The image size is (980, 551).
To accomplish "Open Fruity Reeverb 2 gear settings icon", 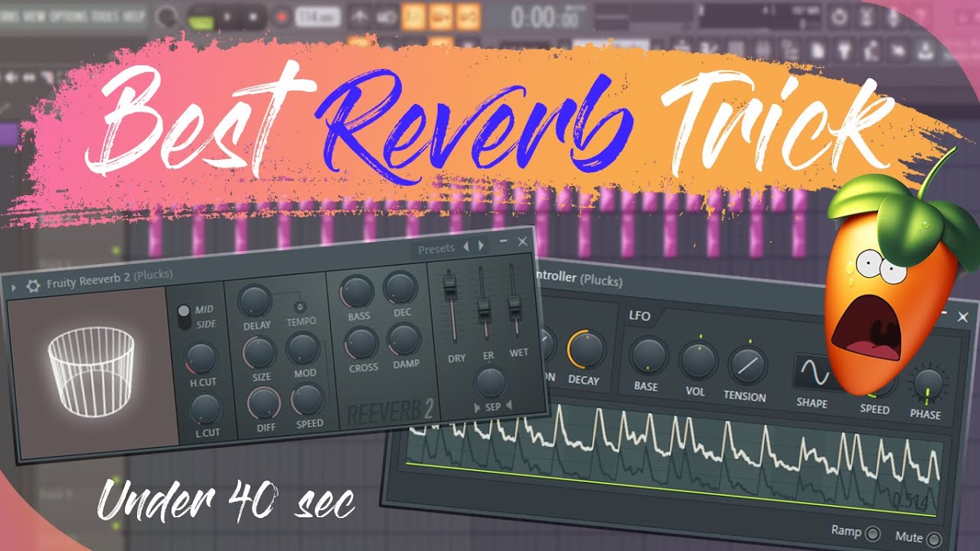I will pos(33,285).
